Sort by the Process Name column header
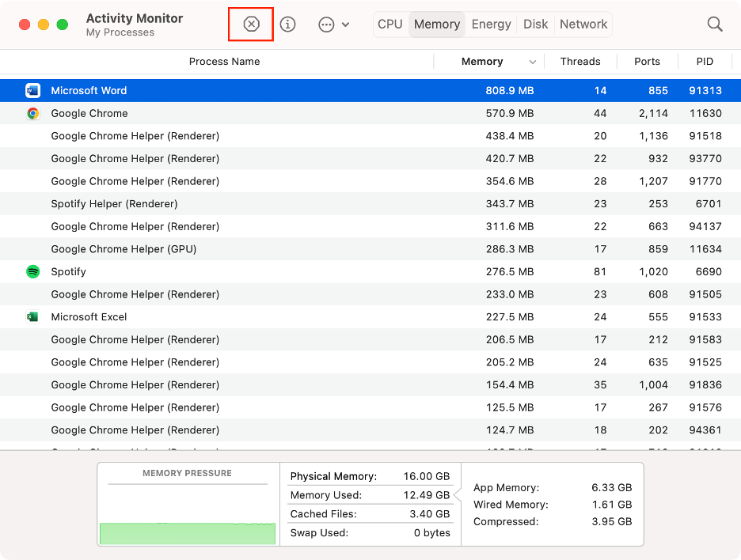Screen dimensions: 741x560 click(224, 62)
